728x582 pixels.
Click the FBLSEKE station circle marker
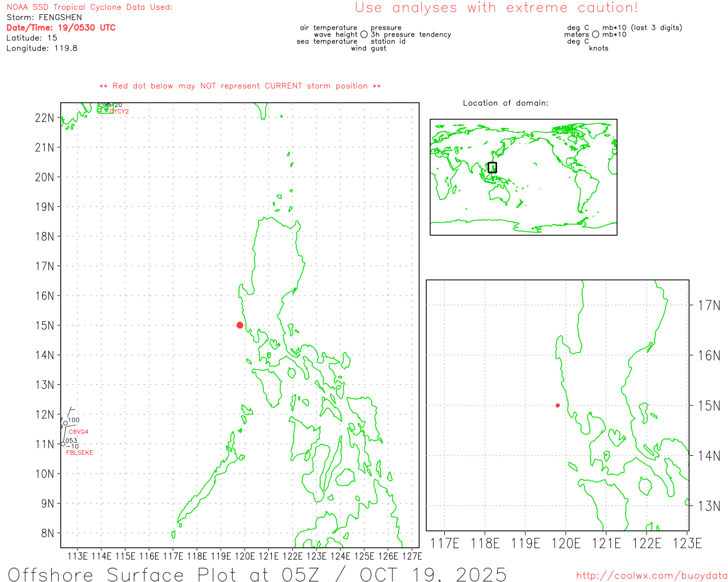[63, 444]
